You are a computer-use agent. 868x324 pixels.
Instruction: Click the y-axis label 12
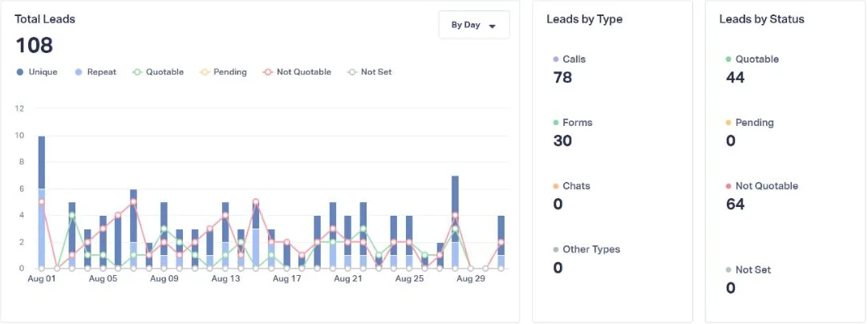pos(19,108)
